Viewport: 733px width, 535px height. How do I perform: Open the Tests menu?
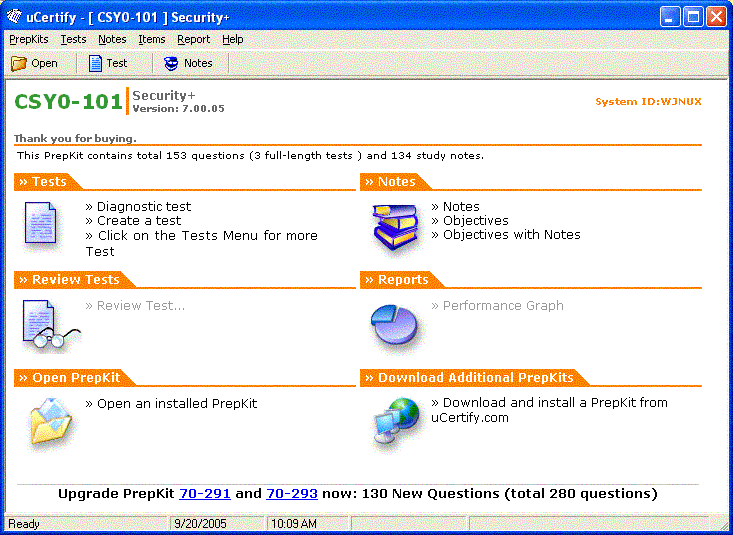73,39
